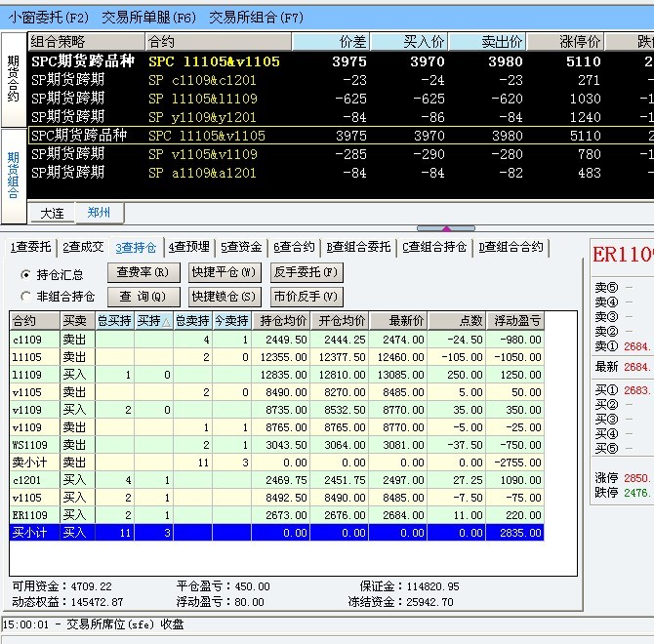
Task: Select the SP l1105&l1109 spread row
Action: coord(341,99)
